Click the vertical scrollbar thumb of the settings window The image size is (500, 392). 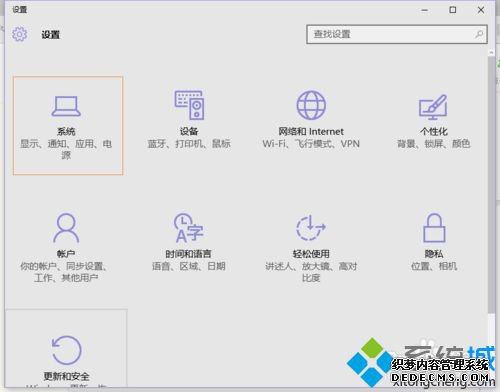(491, 185)
